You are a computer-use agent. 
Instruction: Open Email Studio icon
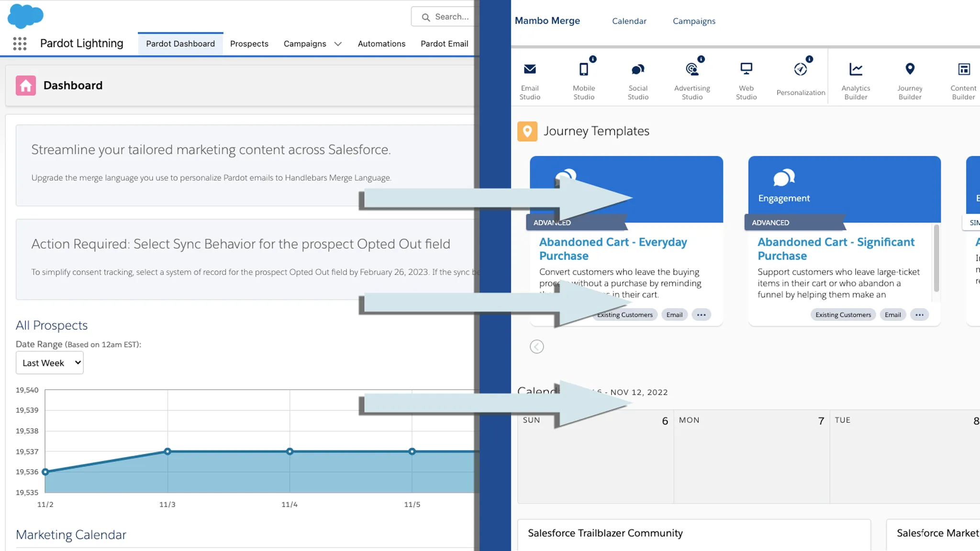point(530,69)
